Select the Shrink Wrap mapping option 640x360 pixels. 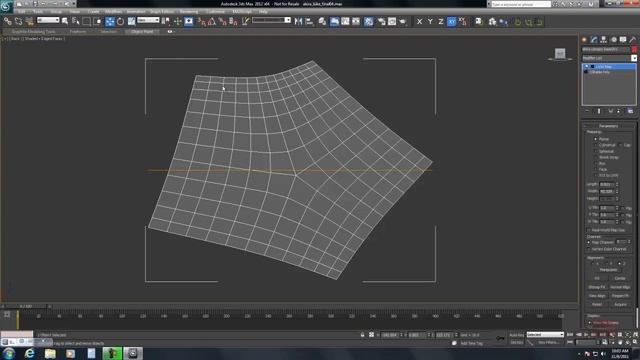(x=596, y=157)
